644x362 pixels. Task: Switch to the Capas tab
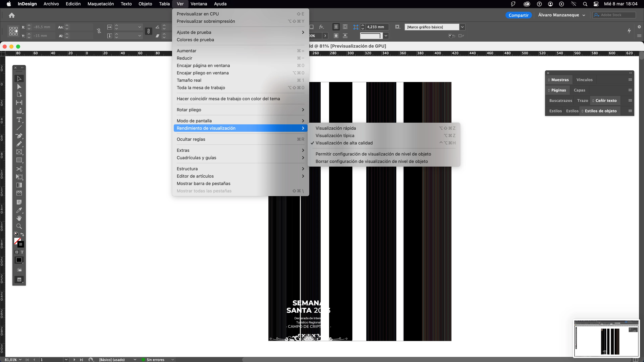pyautogui.click(x=579, y=90)
